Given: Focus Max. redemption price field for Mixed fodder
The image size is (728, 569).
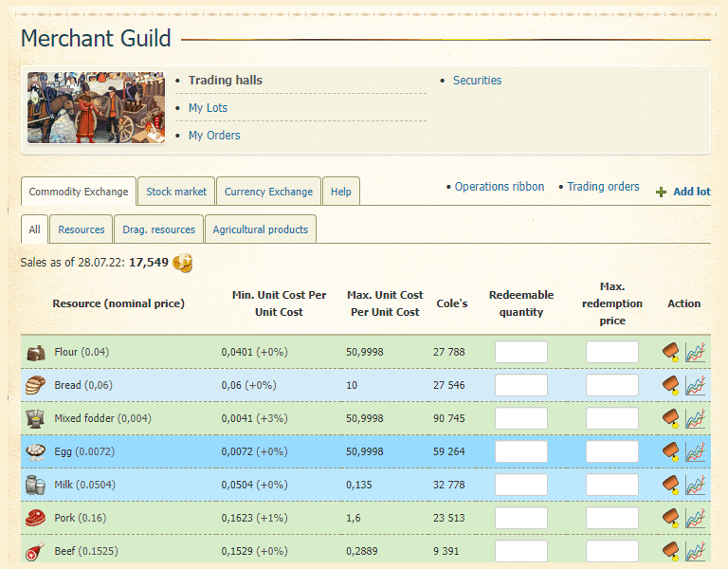Looking at the screenshot, I should (x=612, y=418).
